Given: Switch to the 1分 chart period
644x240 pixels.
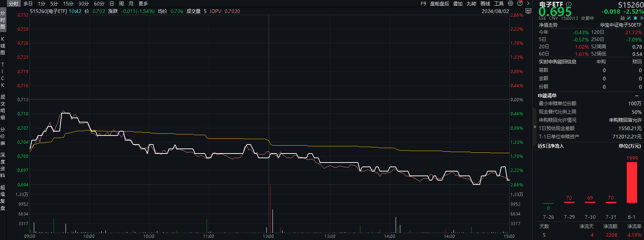Looking at the screenshot, I should pyautogui.click(x=42, y=4).
